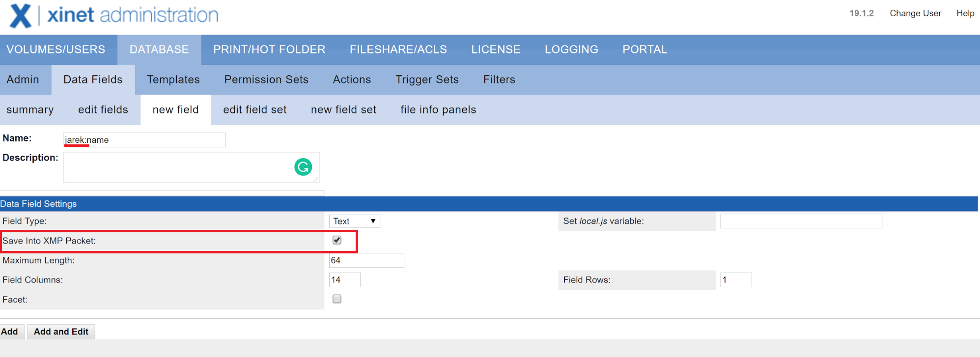Select the Templates sub-tab
980x357 pixels.
(173, 80)
